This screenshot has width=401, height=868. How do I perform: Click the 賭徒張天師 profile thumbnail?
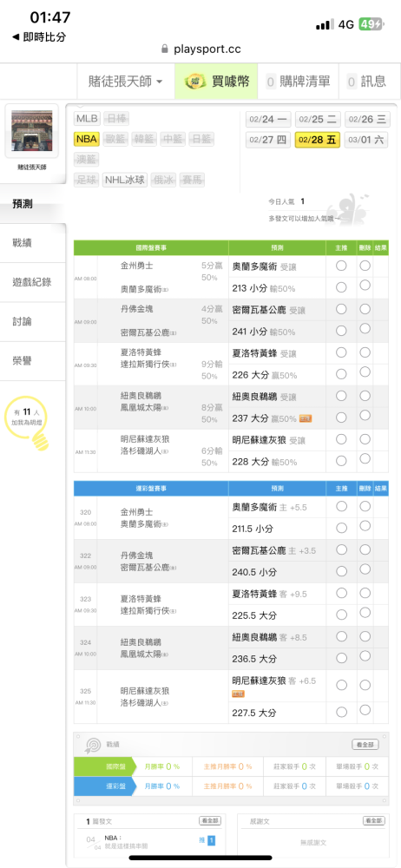(32, 131)
